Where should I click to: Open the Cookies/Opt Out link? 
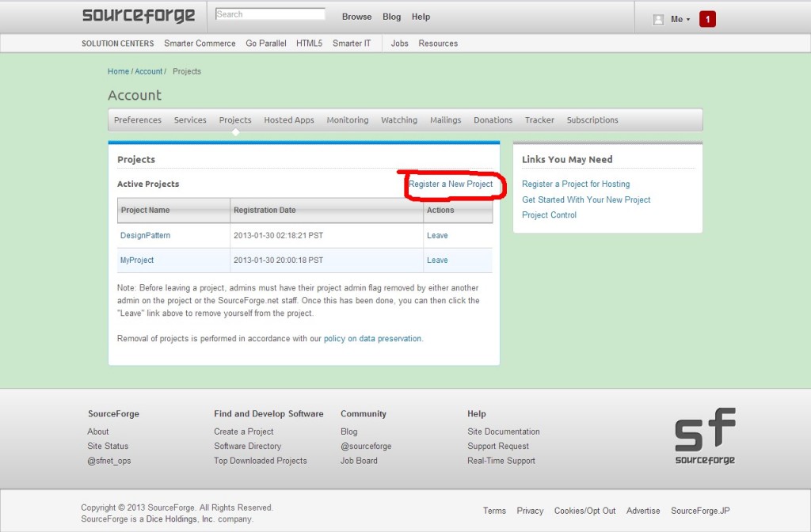point(585,511)
